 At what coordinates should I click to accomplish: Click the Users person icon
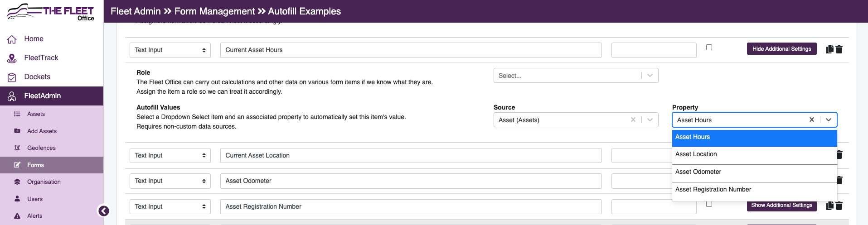[x=17, y=199]
